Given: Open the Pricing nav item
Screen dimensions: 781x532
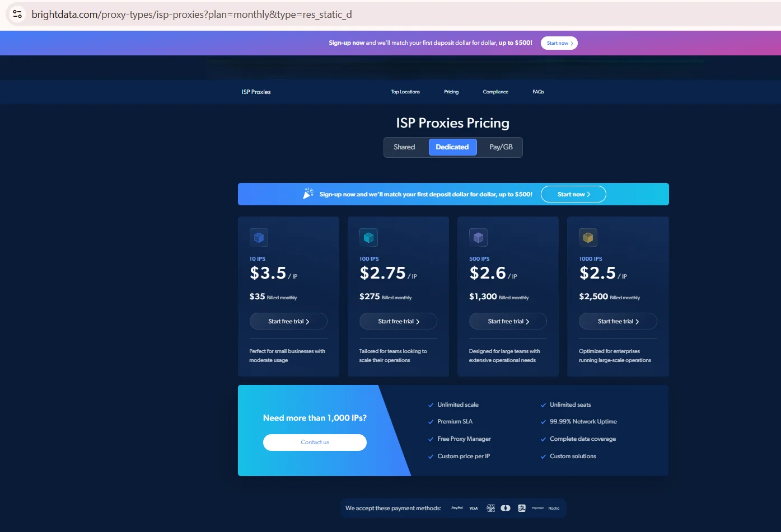Looking at the screenshot, I should (x=451, y=92).
